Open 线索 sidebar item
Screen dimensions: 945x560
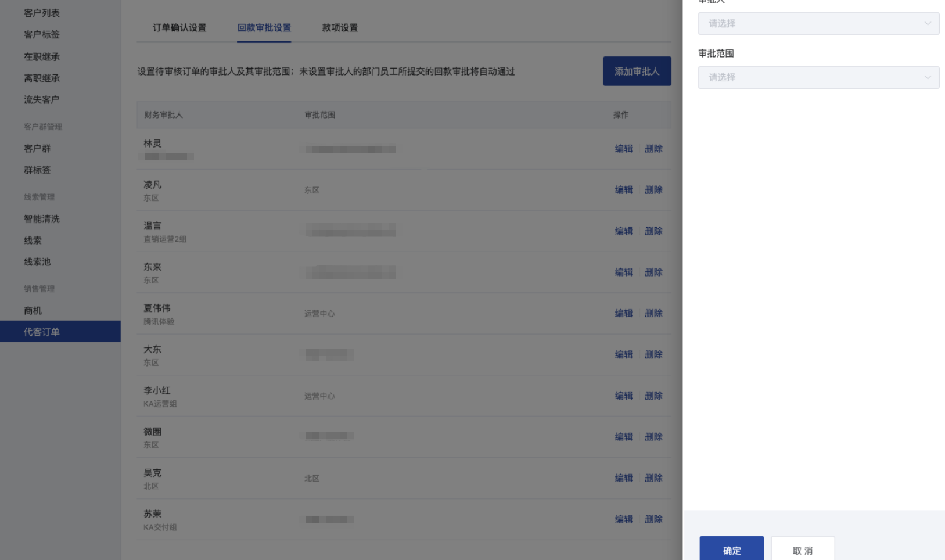pyautogui.click(x=33, y=240)
